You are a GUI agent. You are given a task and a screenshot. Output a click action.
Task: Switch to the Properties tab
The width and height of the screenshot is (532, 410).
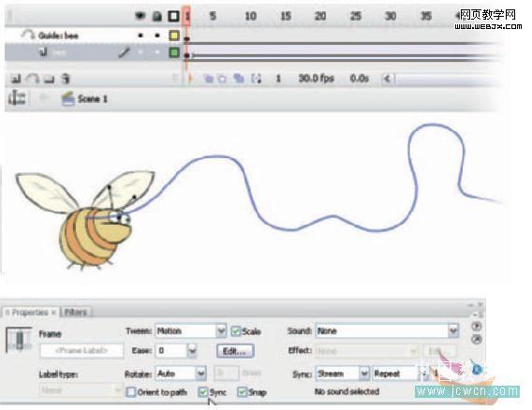(30, 312)
